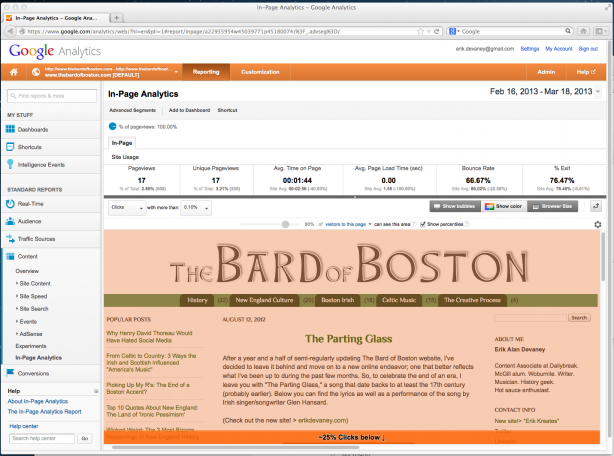Open Content Overview in sidebar
Screen dimensions: 614x456
pos(27,271)
